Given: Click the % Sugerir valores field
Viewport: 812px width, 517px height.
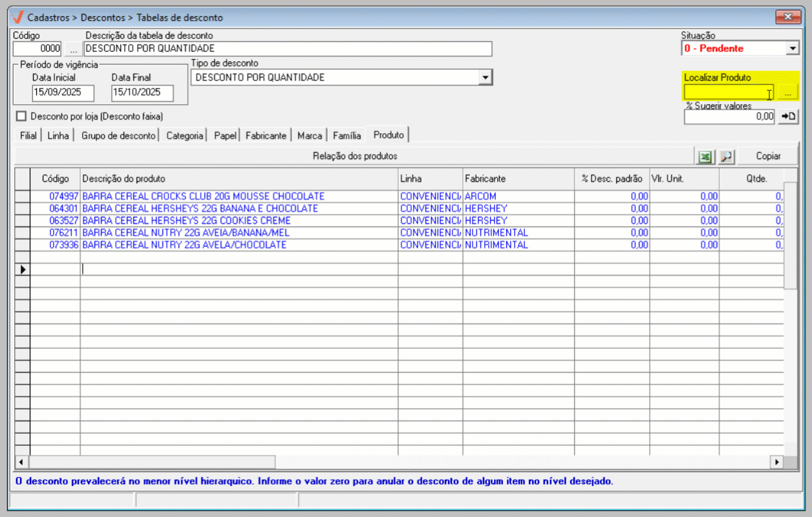Looking at the screenshot, I should point(729,116).
